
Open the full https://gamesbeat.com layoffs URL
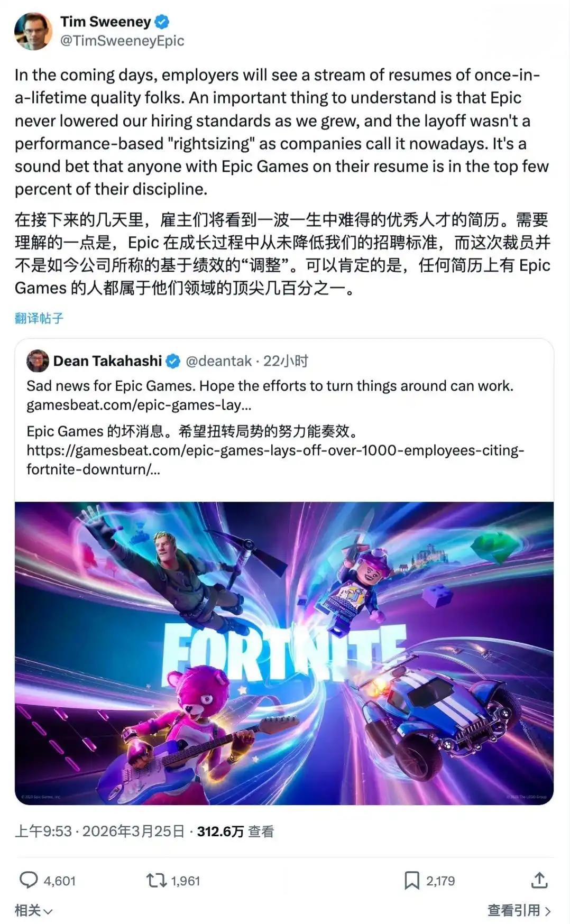pyautogui.click(x=275, y=459)
